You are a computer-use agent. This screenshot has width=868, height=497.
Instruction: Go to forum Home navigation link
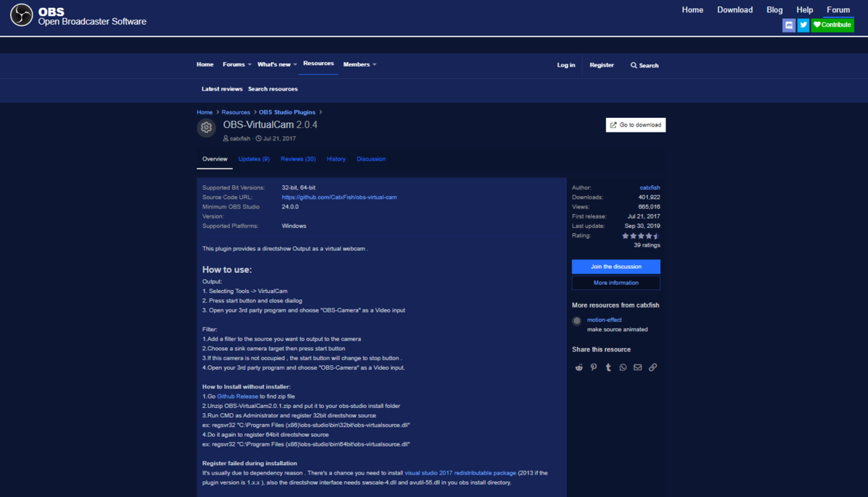pos(205,64)
